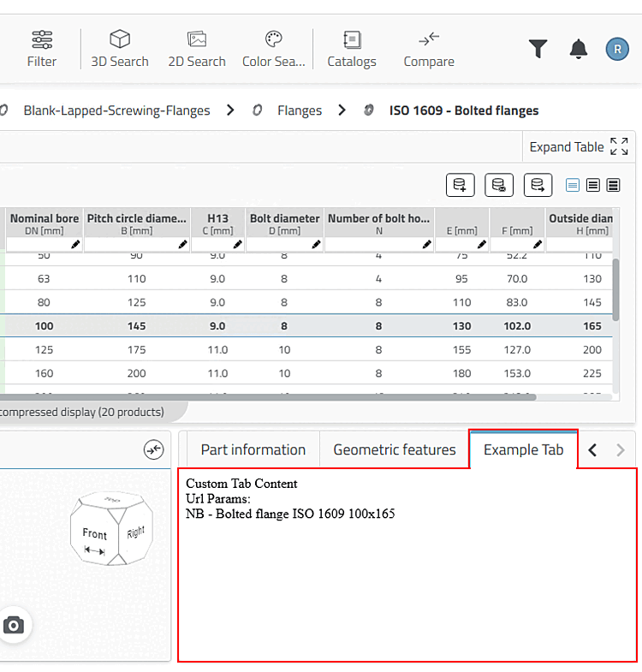Click the Nominal bore filter field
This screenshot has width=642, height=672.
click(39, 245)
